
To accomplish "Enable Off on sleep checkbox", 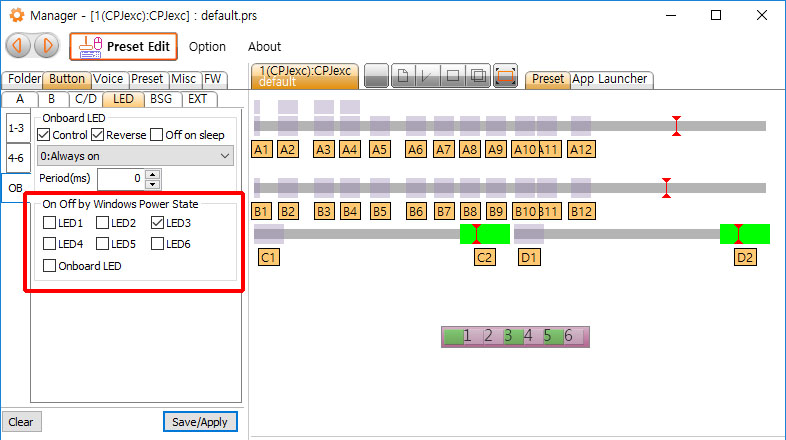I will [157, 135].
